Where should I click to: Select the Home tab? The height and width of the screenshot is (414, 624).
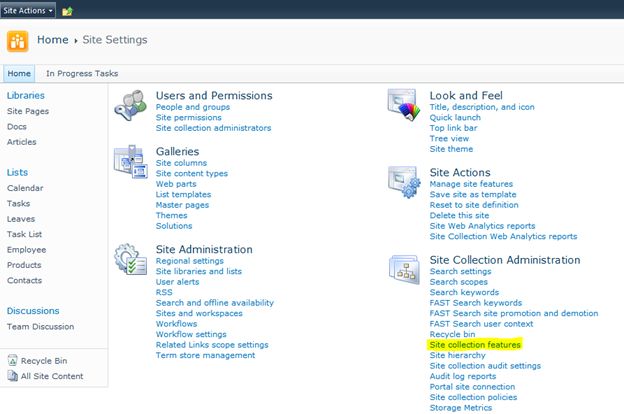[19, 73]
